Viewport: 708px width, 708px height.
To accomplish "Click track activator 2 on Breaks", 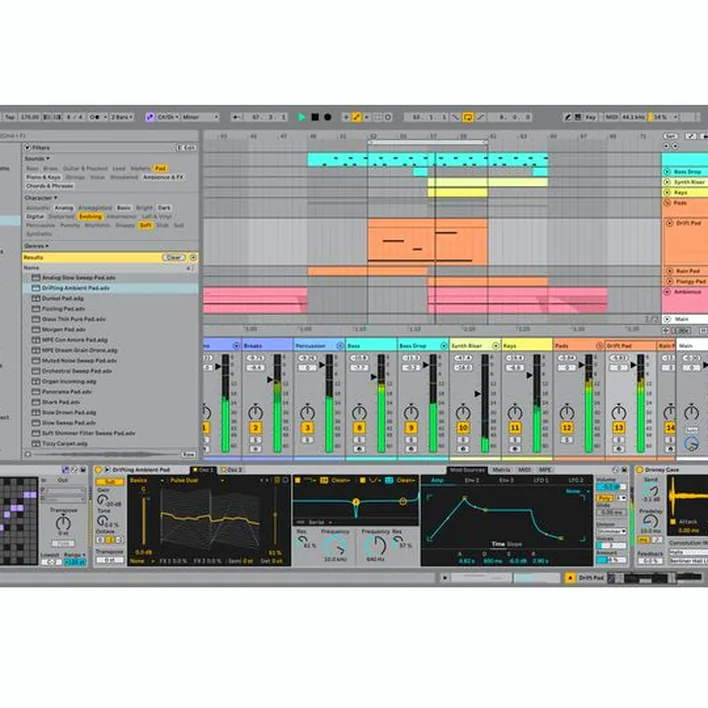I will click(x=256, y=428).
